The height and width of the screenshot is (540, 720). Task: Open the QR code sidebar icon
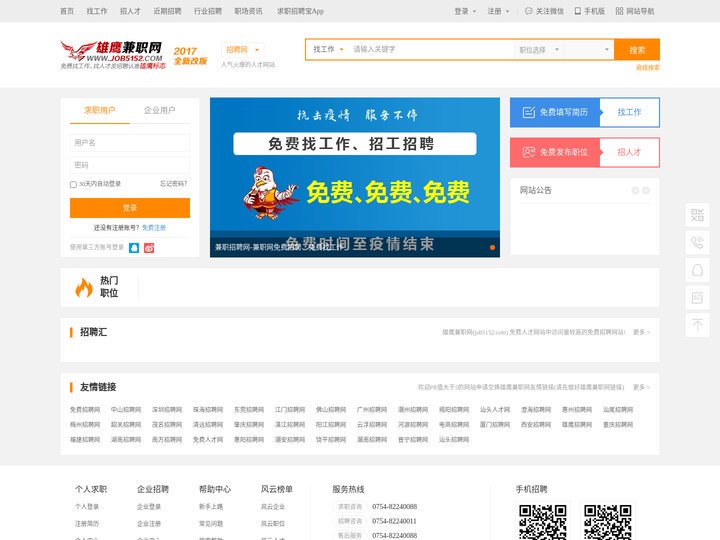pos(698,215)
